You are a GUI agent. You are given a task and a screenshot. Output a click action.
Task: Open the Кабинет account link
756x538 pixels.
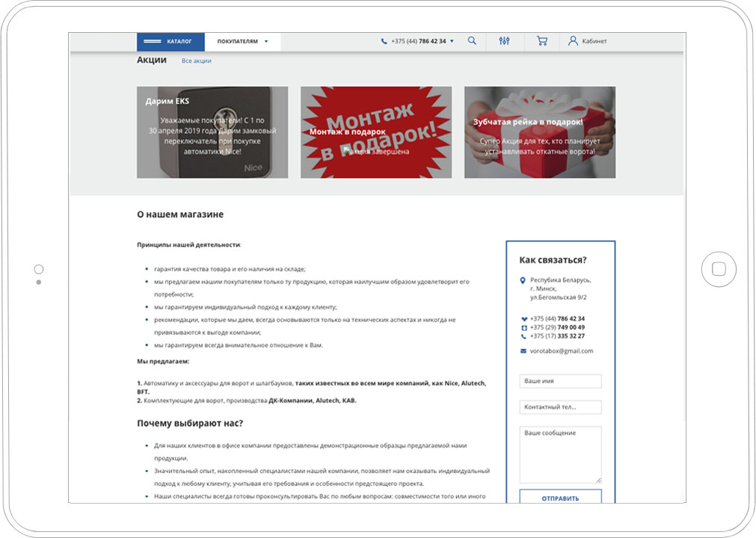coord(594,41)
